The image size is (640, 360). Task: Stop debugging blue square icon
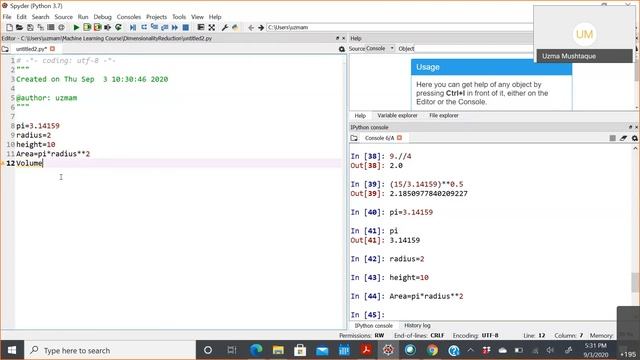(186, 27)
